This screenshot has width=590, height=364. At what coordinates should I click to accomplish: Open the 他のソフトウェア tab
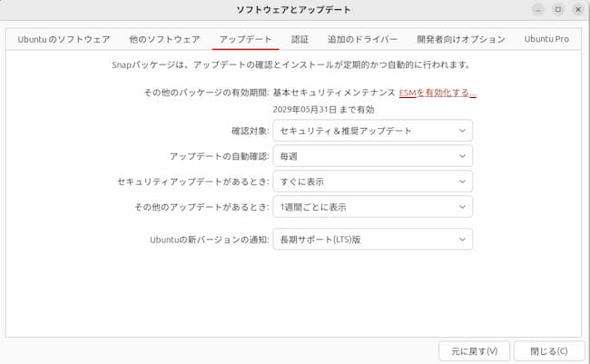164,39
